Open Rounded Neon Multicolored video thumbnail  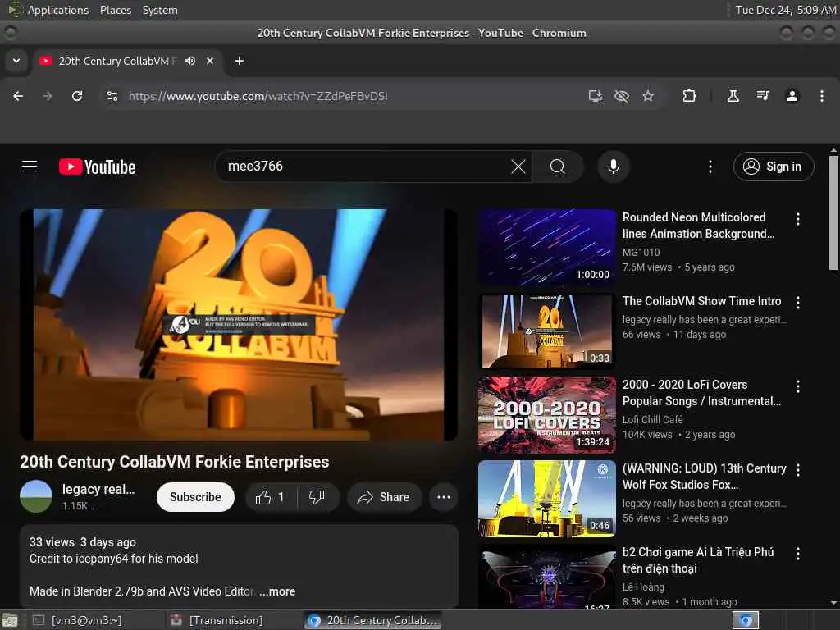547,247
